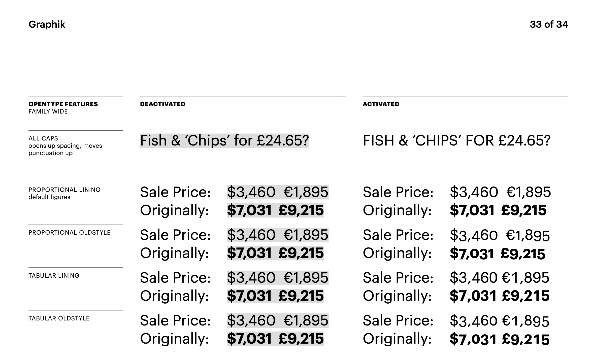Click the PROPORTIONAL OLDSTYLE label
This screenshot has height=364, width=593.
click(x=69, y=232)
